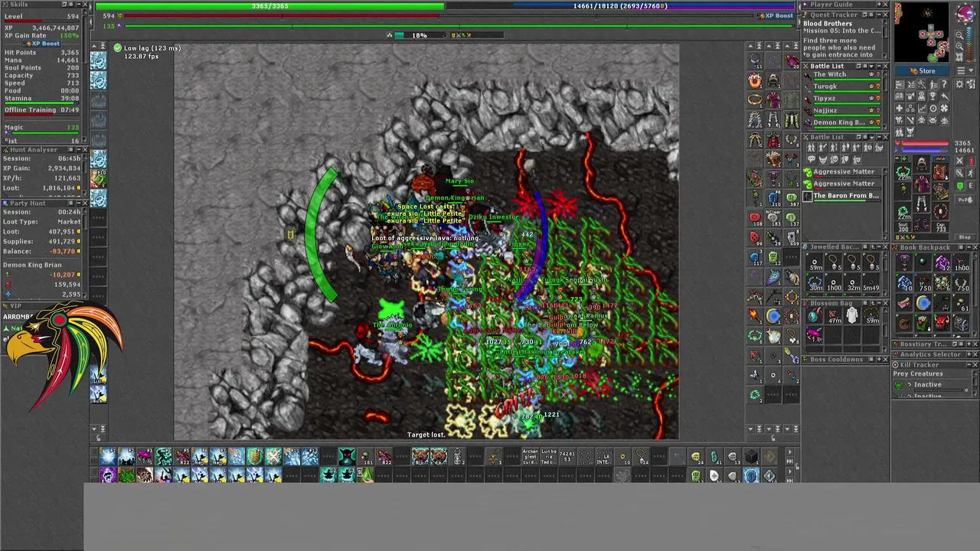Image resolution: width=980 pixels, height=551 pixels.
Task: Zoom out on the minimap
Action: coord(959,35)
